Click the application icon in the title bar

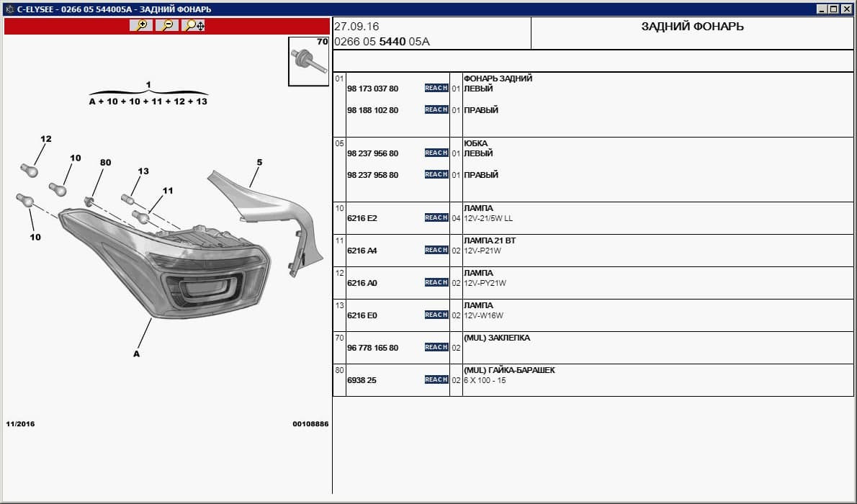tap(9, 9)
